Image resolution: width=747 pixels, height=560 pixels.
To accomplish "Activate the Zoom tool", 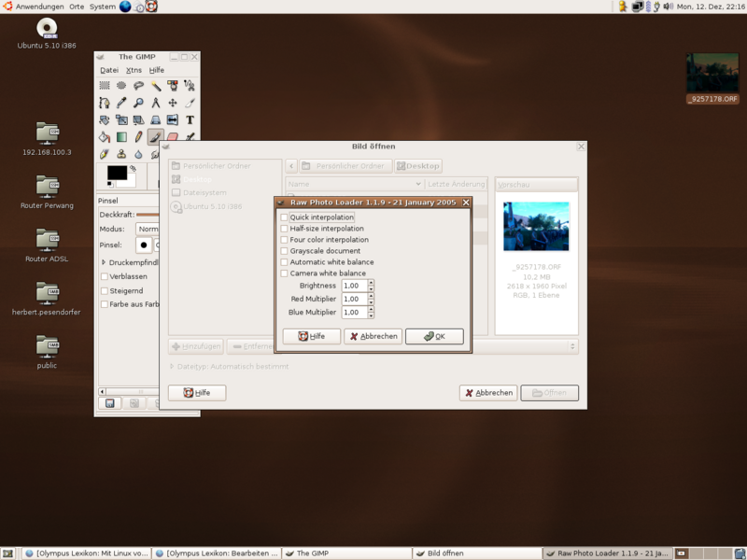I will [138, 103].
